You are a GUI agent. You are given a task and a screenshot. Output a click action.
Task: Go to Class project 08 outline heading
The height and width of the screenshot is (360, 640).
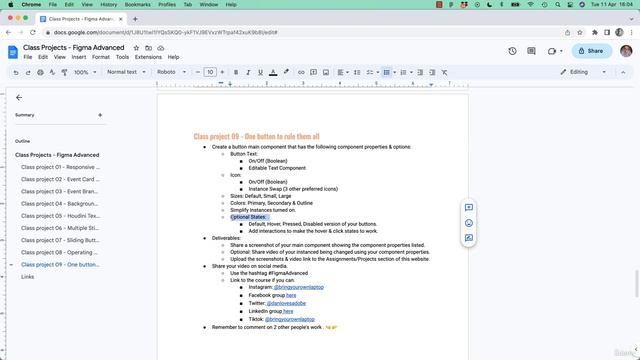coord(59,253)
